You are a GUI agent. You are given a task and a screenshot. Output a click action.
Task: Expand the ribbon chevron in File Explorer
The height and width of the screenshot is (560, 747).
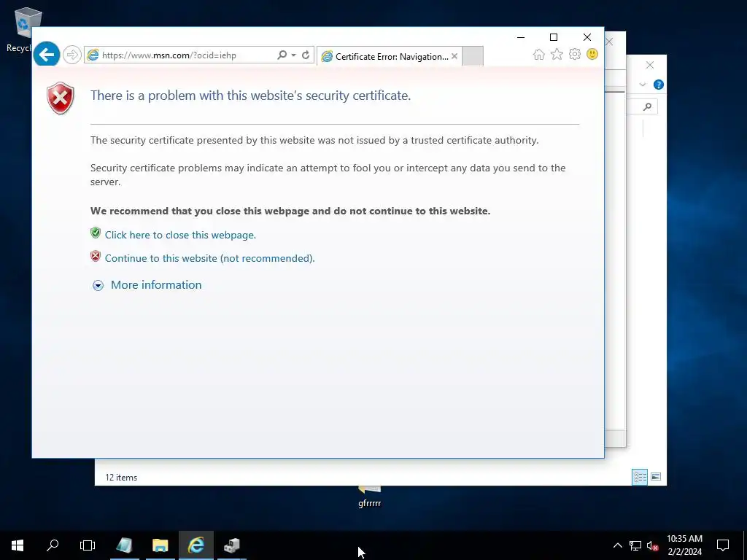pyautogui.click(x=642, y=85)
